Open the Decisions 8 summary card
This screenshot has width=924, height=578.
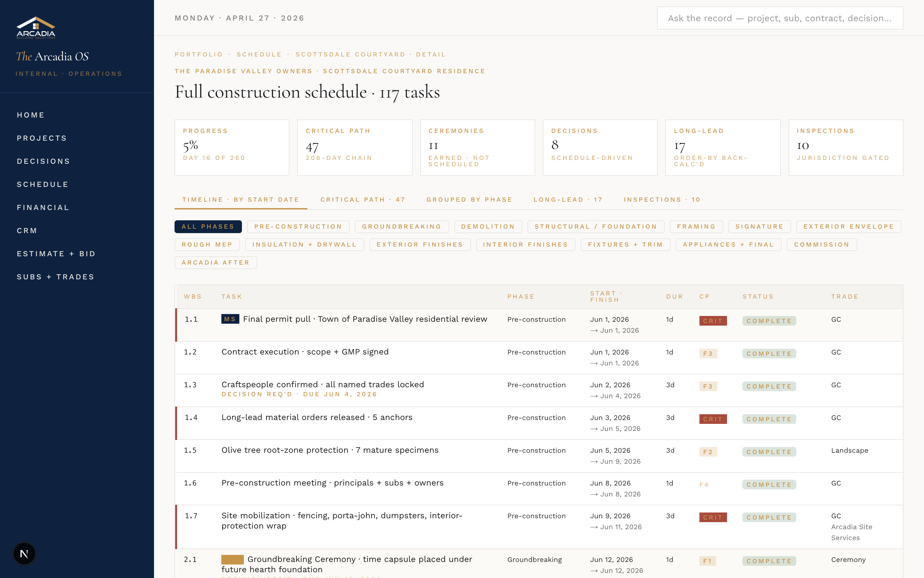(600, 148)
